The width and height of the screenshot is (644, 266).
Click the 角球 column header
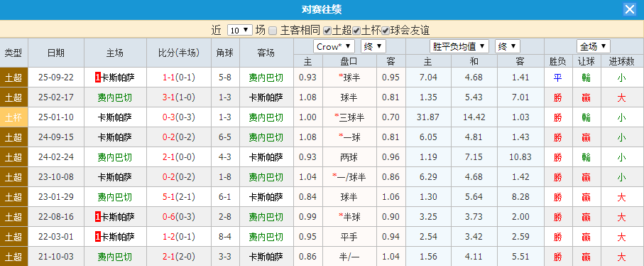[x=225, y=53]
